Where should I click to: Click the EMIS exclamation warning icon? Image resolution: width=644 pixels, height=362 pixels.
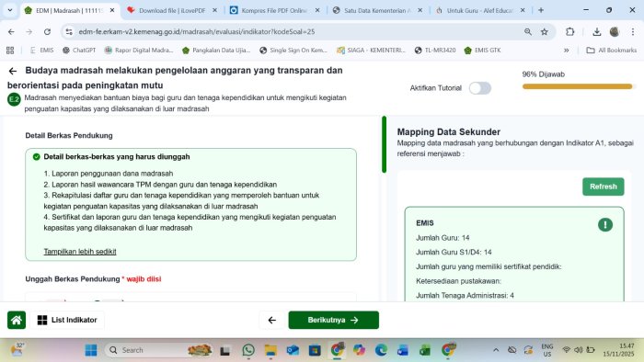click(605, 224)
